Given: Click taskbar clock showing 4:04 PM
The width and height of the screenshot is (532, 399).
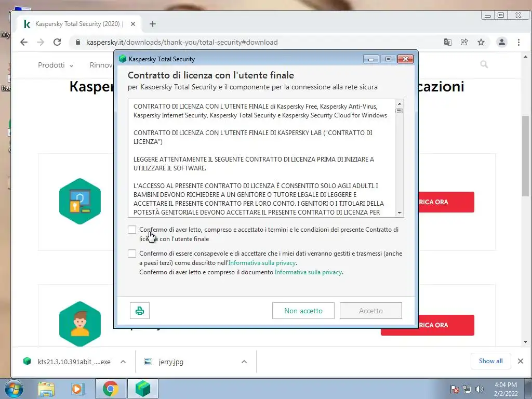Looking at the screenshot, I should point(506,389).
